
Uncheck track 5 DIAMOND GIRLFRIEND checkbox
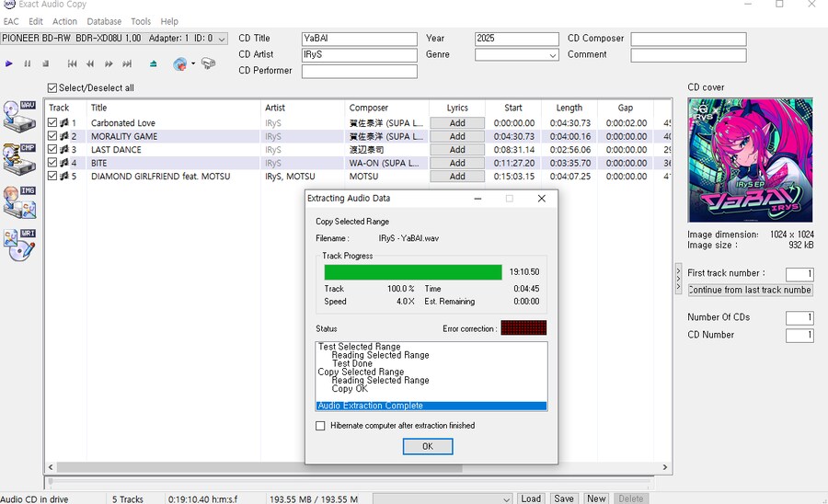pyautogui.click(x=52, y=176)
